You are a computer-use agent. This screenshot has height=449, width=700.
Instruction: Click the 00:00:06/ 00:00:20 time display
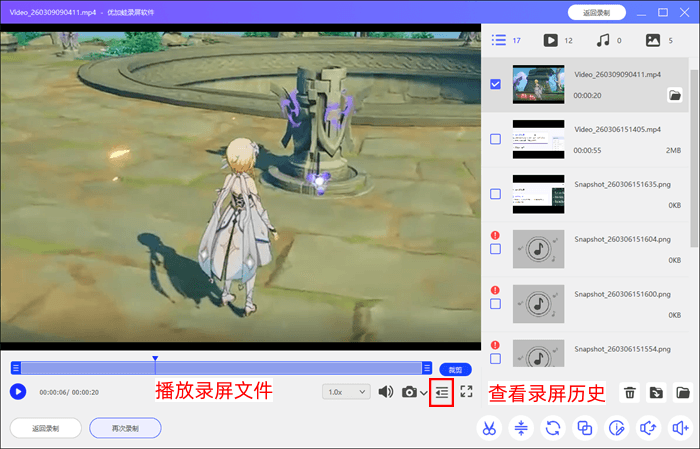pyautogui.click(x=69, y=392)
